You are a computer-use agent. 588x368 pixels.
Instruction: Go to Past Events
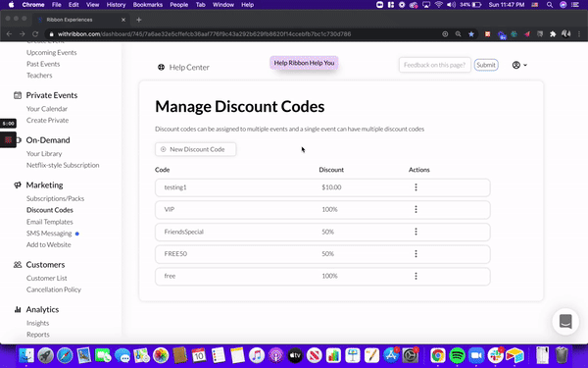[x=43, y=64]
